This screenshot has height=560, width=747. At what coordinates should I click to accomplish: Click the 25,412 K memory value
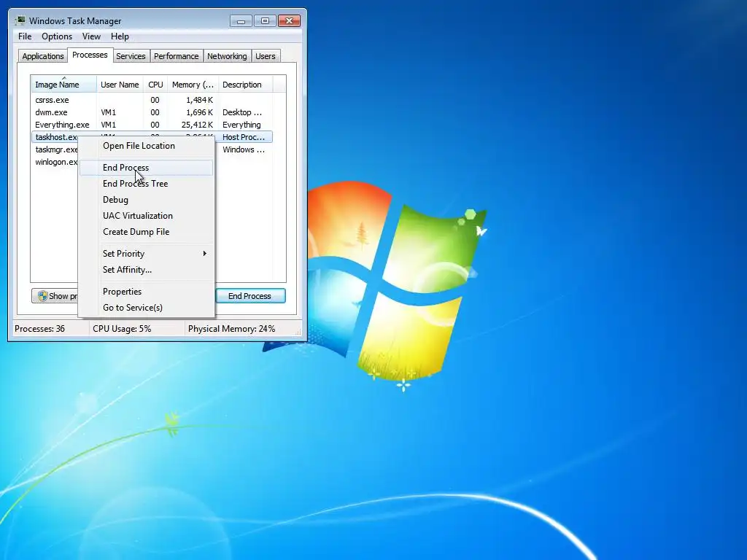[197, 125]
